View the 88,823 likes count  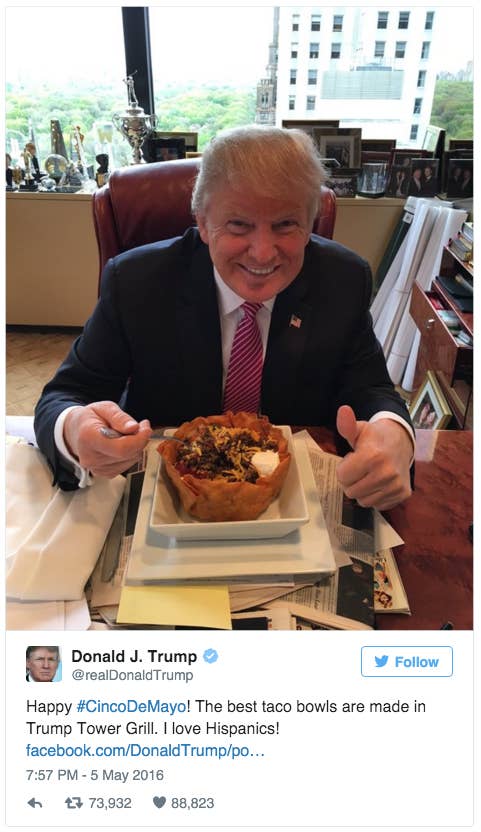coord(192,803)
